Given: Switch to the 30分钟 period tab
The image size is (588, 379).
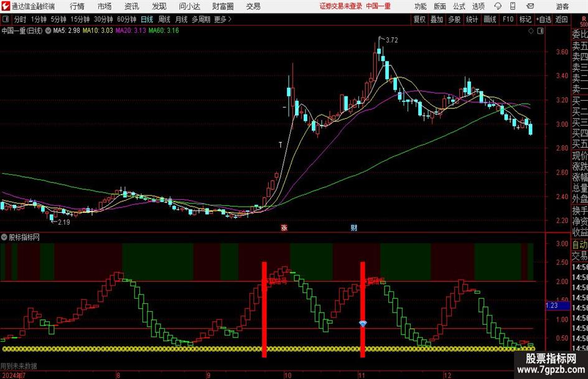Looking at the screenshot, I should (x=103, y=19).
